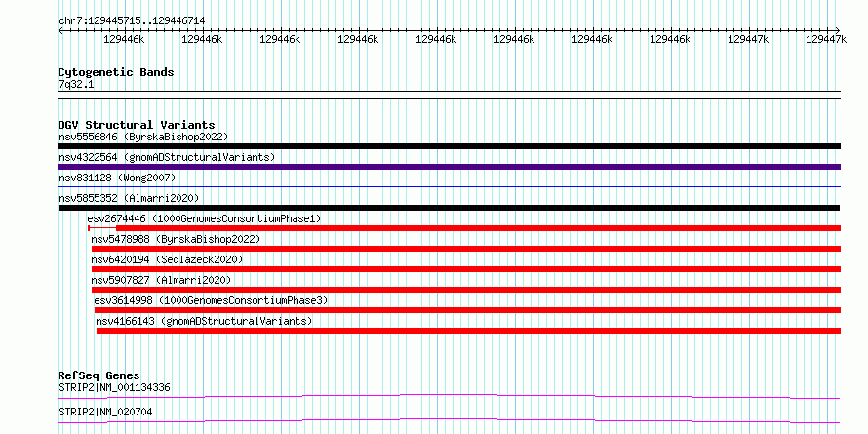Click the thin red start segment of esv2674446
Screen dimensions: 868x434
102,228
